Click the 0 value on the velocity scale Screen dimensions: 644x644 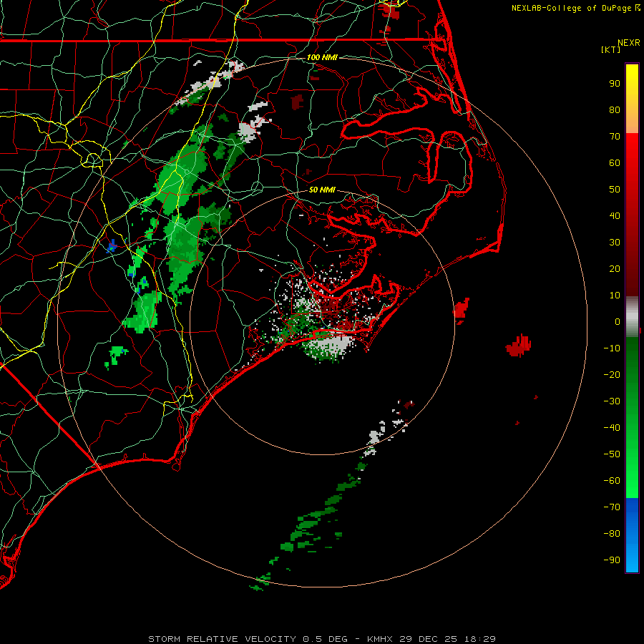[618, 321]
